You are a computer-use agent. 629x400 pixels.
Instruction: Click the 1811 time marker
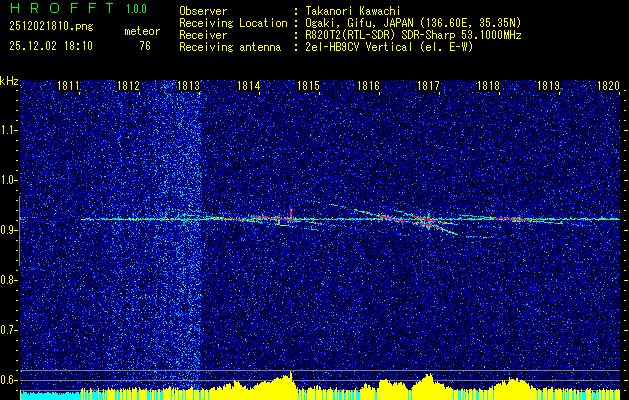pyautogui.click(x=68, y=85)
